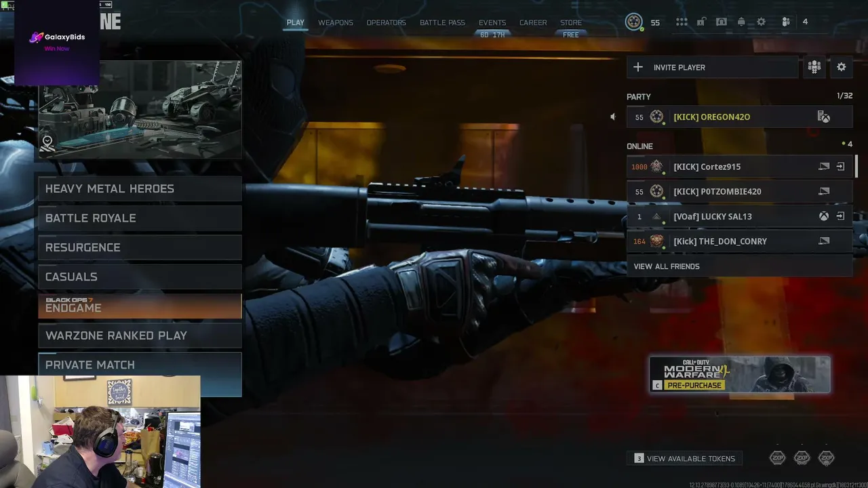Click the Modern Warfare PRE-PURCHASE banner

point(740,375)
